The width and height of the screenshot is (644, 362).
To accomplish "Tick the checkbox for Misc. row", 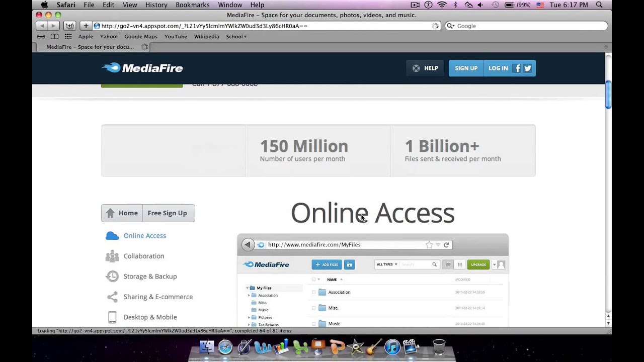I will point(313,308).
